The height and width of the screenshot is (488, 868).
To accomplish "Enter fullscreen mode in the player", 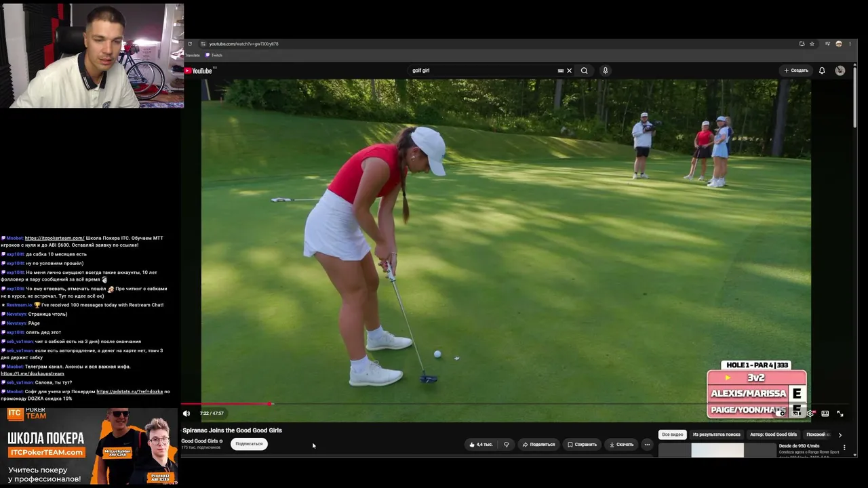I will (840, 413).
